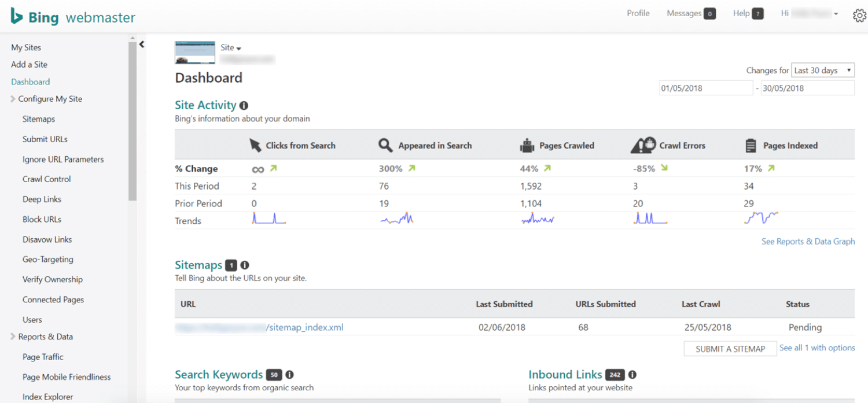Click the Appeared in Search magnifier icon
Image resolution: width=868 pixels, height=403 pixels.
click(385, 145)
